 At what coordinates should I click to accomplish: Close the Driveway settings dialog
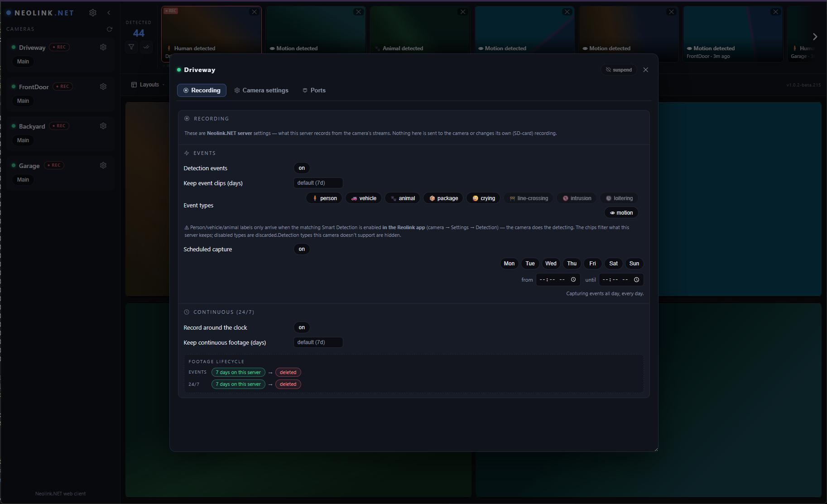coord(646,70)
